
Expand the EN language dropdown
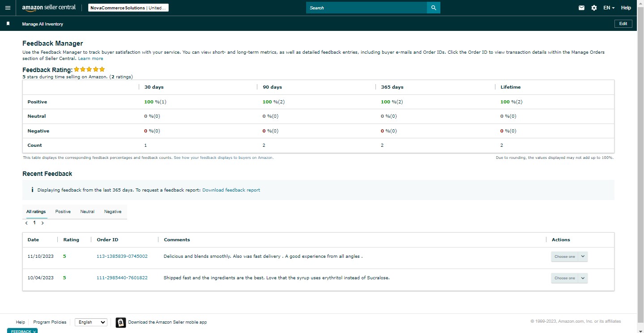(x=609, y=8)
